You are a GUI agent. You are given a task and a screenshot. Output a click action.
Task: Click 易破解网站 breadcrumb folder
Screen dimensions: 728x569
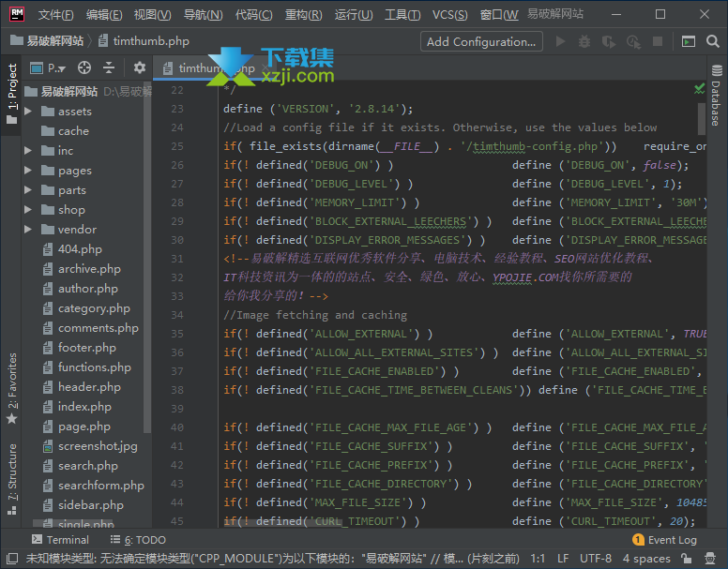pos(47,41)
